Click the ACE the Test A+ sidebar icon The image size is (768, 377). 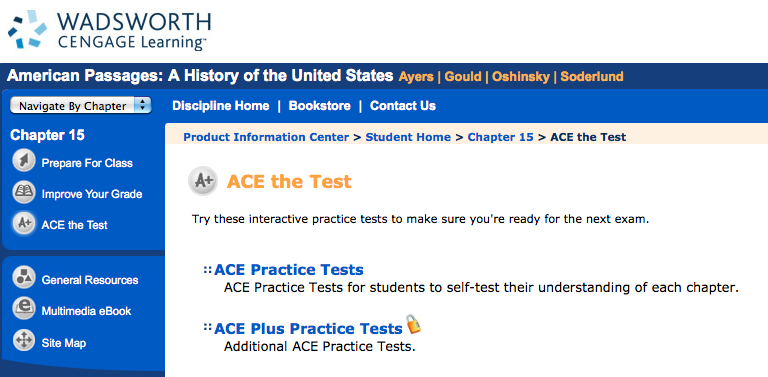click(24, 224)
